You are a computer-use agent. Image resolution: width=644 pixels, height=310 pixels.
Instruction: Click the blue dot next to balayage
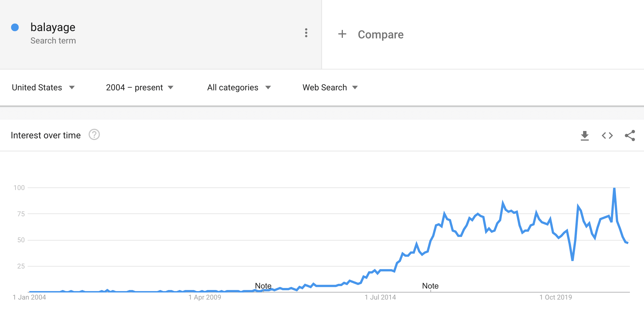tap(15, 27)
